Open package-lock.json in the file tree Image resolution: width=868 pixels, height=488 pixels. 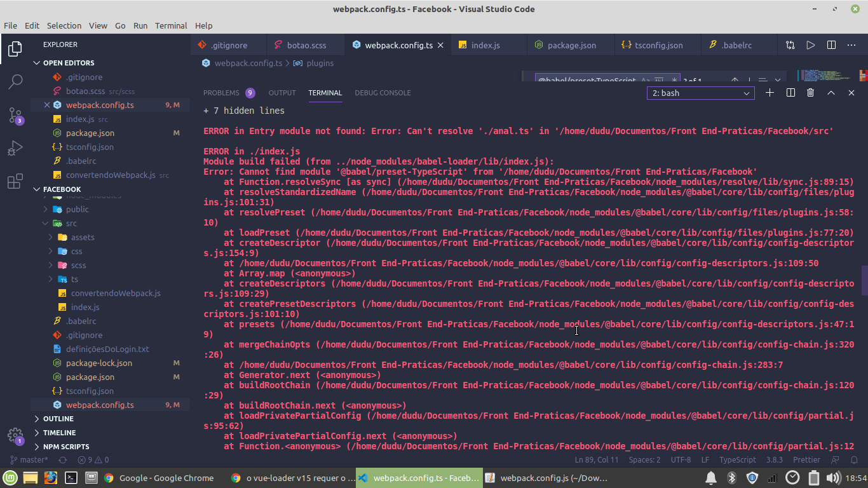(99, 363)
